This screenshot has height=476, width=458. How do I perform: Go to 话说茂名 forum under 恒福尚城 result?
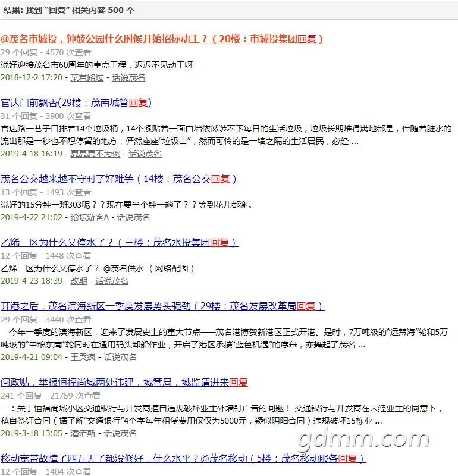(x=120, y=434)
